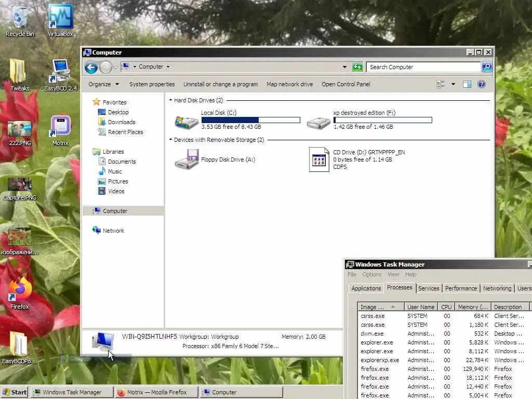Click the forward navigation button in Computer window

[105, 67]
